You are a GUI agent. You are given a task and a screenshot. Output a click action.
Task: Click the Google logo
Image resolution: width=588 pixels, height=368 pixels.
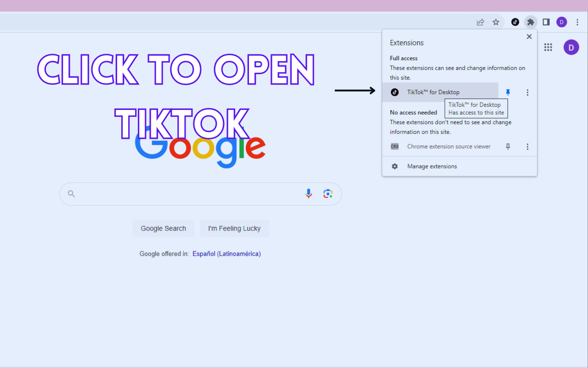coord(200,146)
